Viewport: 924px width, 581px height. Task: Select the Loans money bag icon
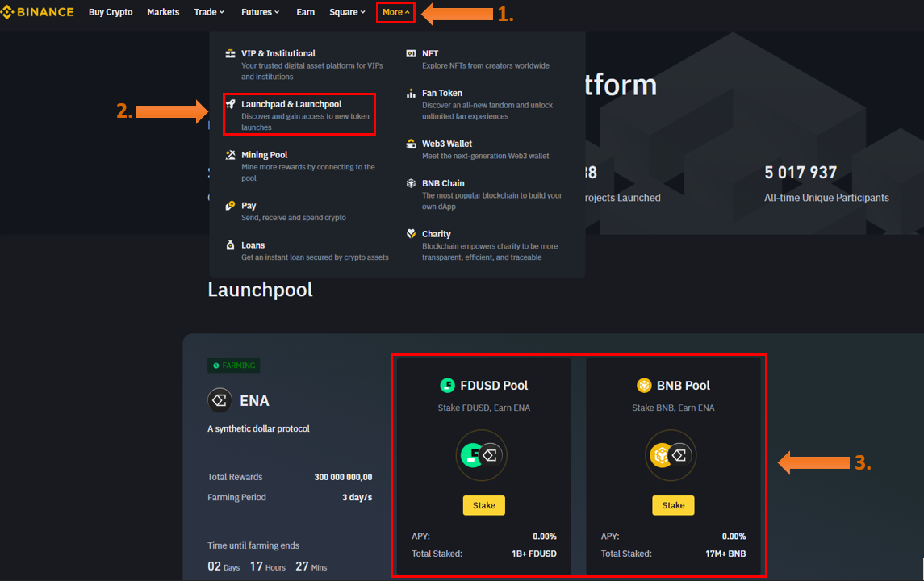coord(231,245)
